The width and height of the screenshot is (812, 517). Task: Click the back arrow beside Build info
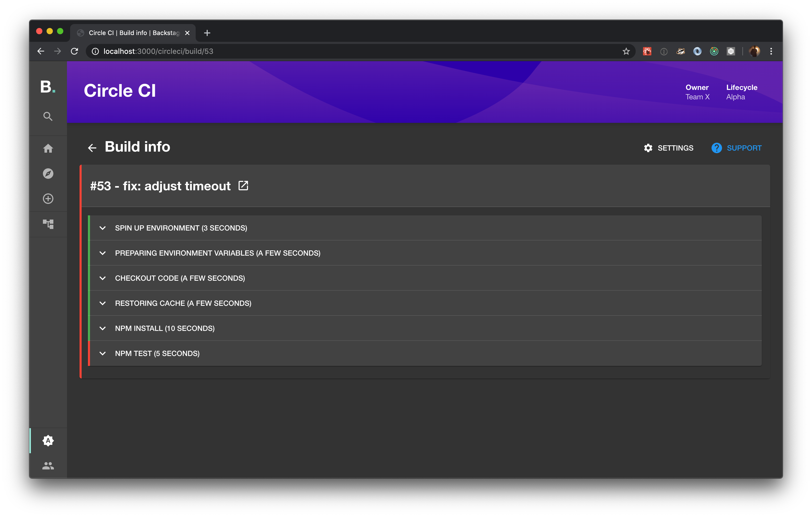[92, 148]
